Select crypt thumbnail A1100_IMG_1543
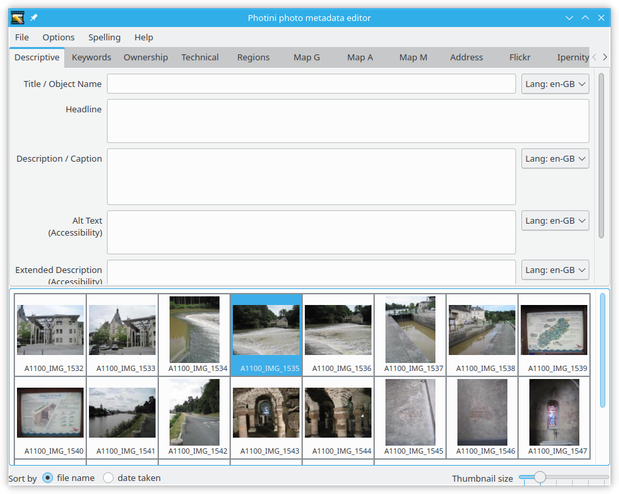Viewport: 619px width, 494px height. [x=266, y=417]
